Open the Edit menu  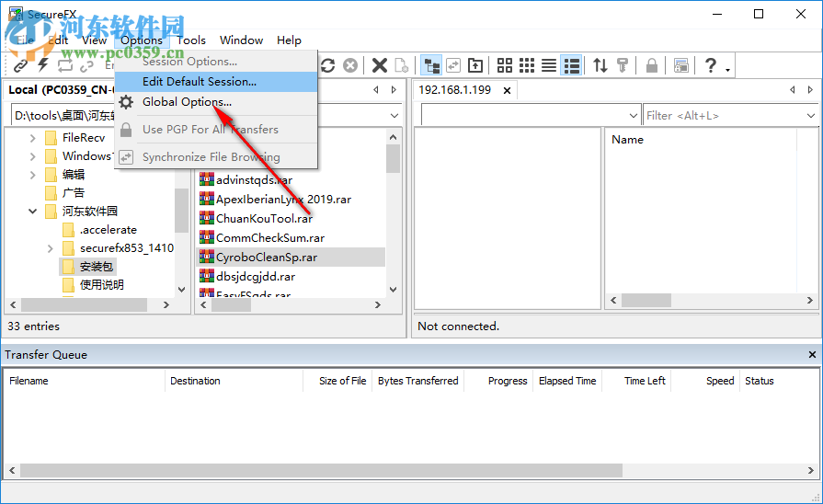58,40
